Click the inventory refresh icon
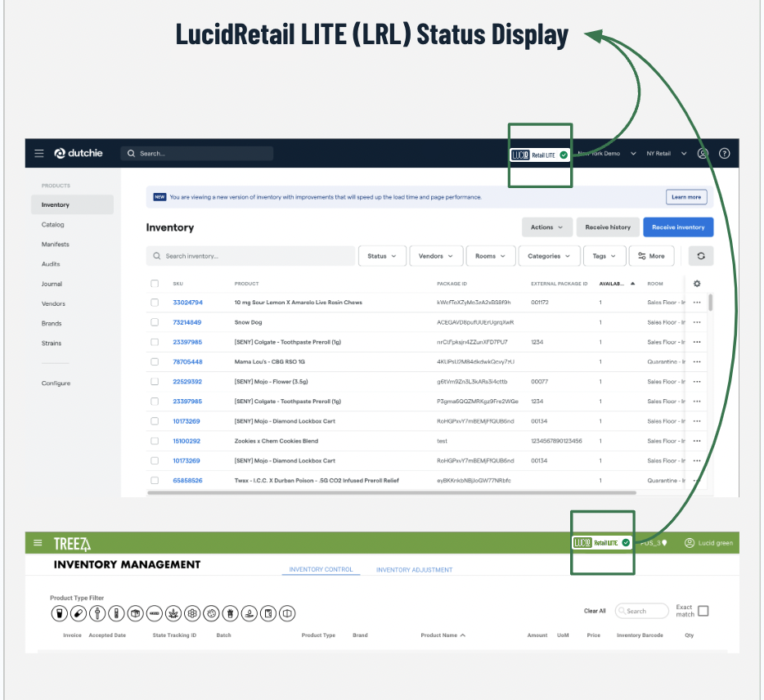Image resolution: width=764 pixels, height=700 pixels. click(x=701, y=255)
